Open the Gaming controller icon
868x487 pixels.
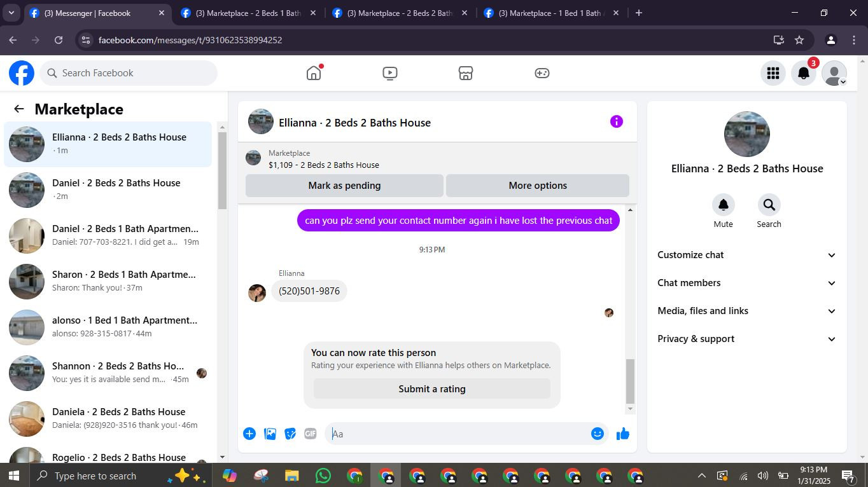point(542,73)
